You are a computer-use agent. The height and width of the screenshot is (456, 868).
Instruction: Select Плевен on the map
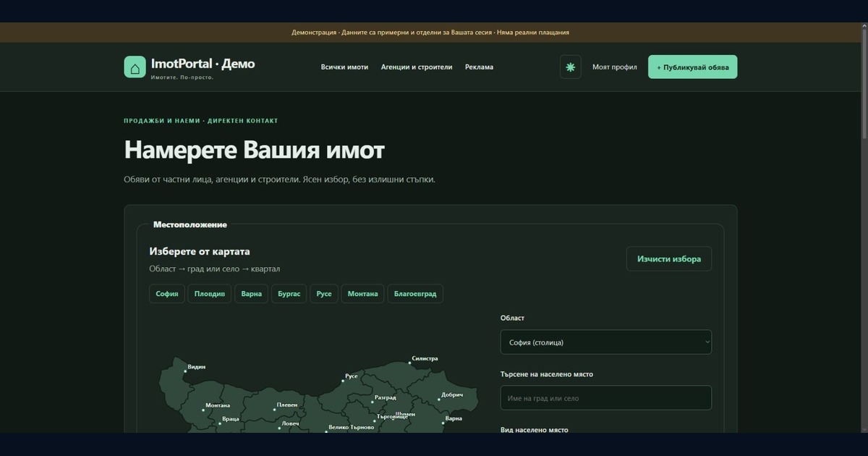(287, 405)
